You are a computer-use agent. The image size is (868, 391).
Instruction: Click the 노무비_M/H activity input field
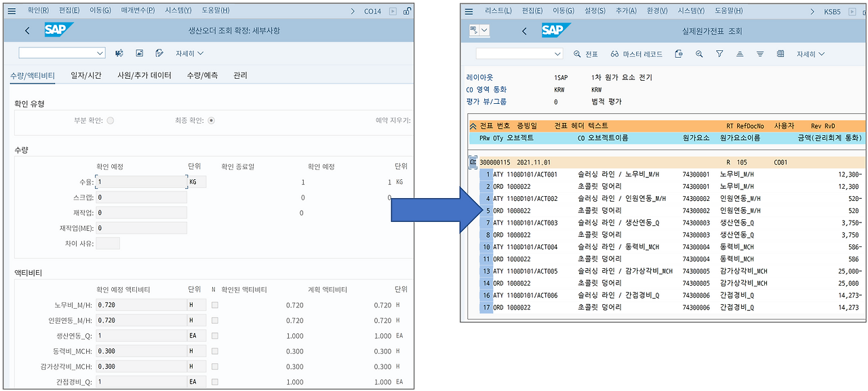(141, 305)
